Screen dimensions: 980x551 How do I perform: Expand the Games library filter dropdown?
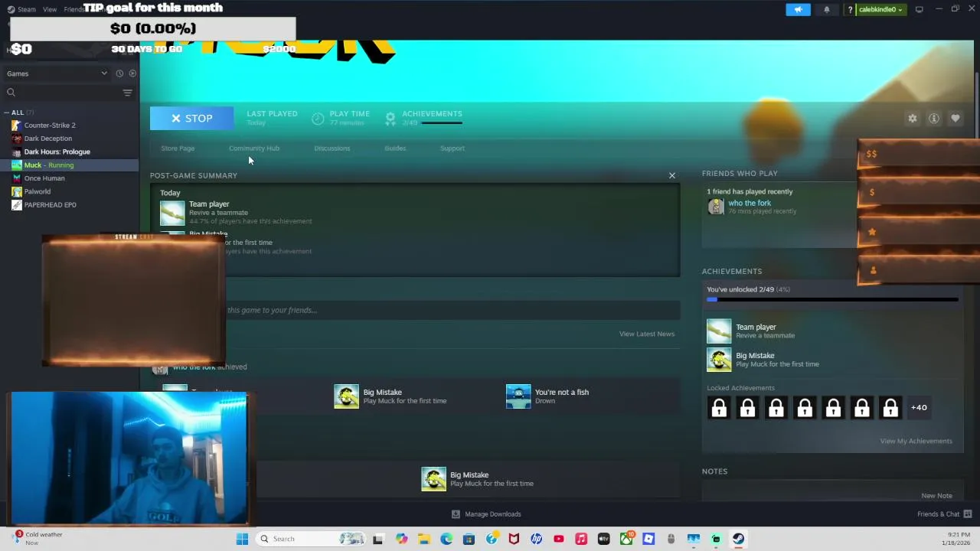(x=57, y=73)
